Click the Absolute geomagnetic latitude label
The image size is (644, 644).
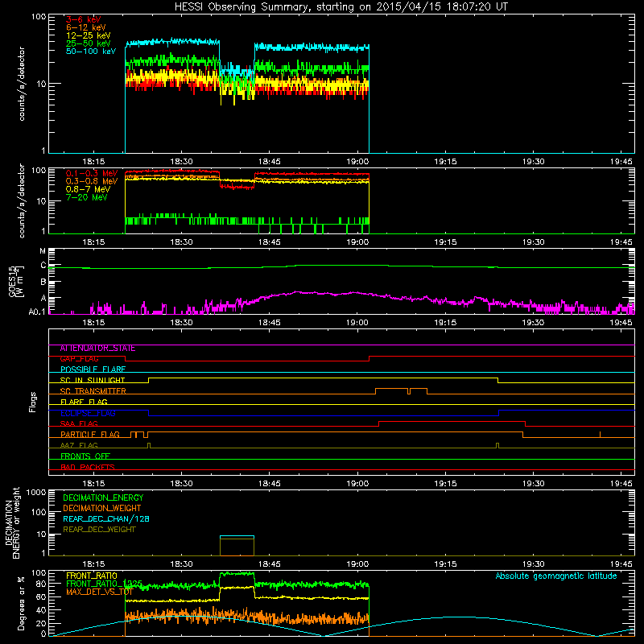tap(556, 576)
